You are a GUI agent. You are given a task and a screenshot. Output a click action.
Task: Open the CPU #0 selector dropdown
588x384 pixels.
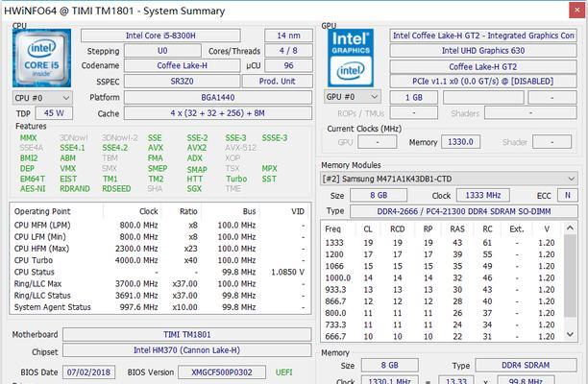click(42, 98)
